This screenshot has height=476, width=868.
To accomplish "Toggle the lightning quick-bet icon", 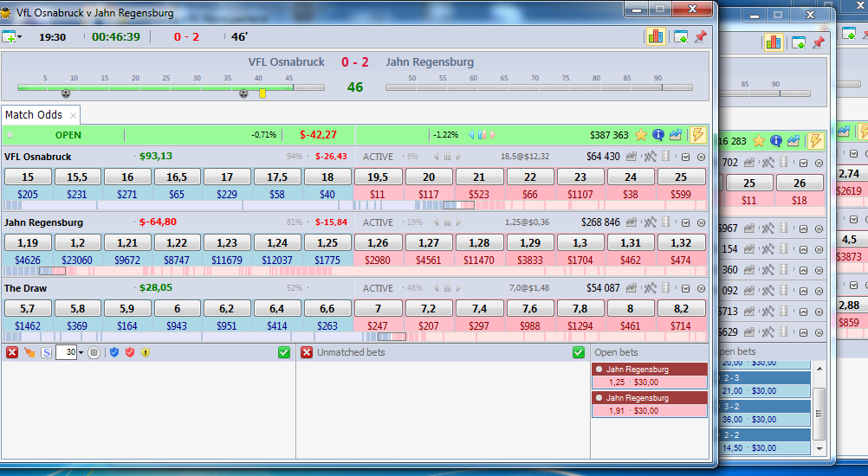I will click(697, 134).
